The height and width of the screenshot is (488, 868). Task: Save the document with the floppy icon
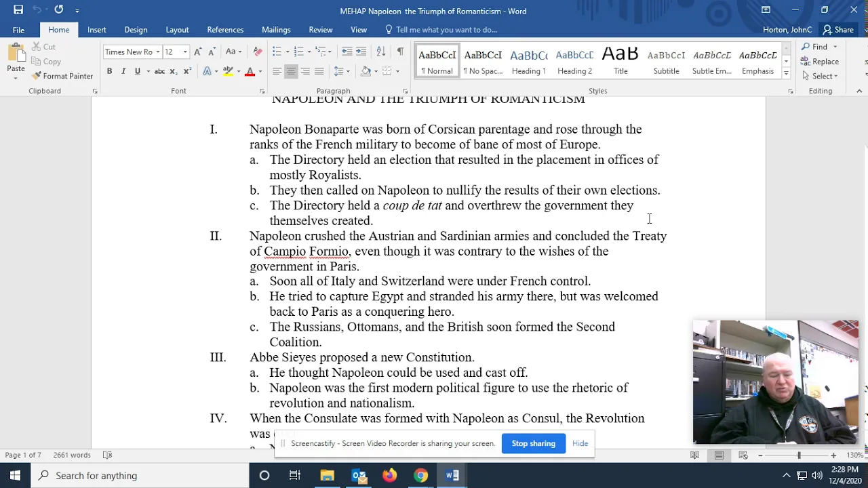click(x=18, y=9)
